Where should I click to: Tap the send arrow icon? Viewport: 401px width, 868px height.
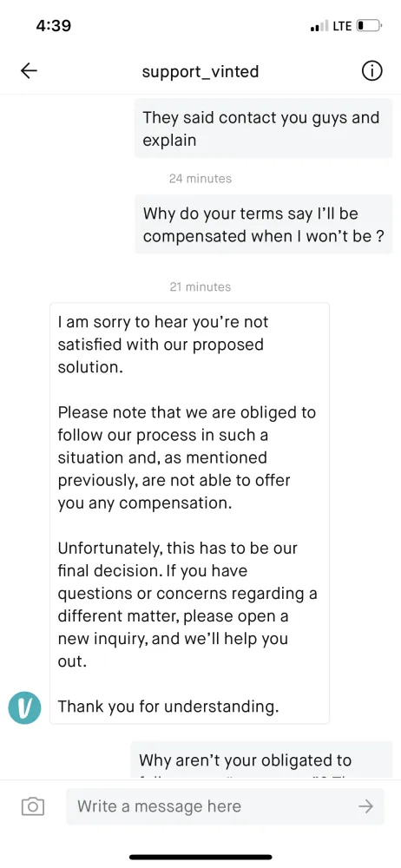tap(365, 806)
